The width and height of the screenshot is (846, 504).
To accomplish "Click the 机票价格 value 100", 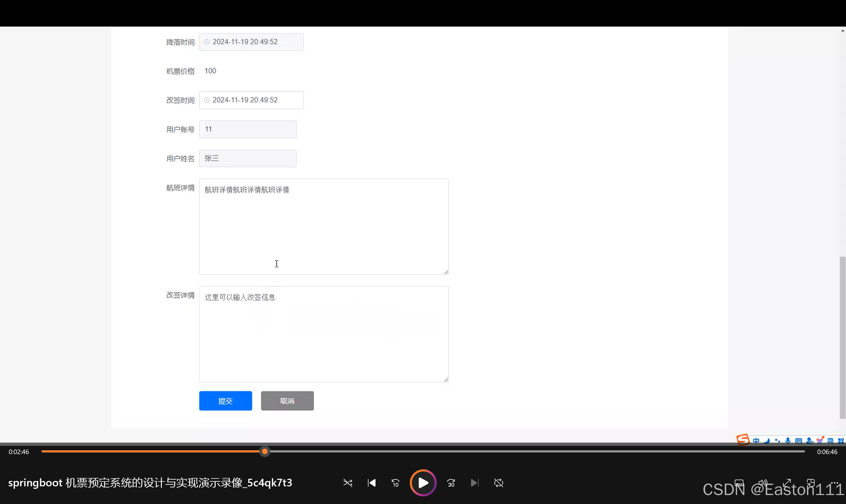I will 210,71.
